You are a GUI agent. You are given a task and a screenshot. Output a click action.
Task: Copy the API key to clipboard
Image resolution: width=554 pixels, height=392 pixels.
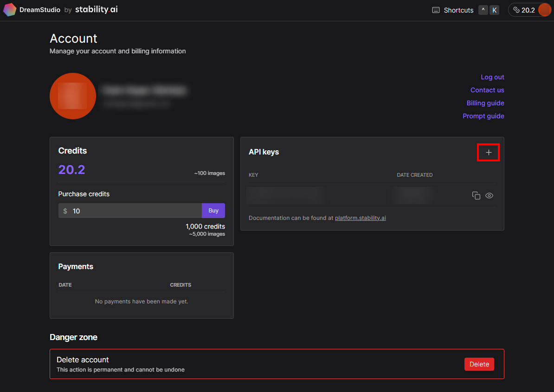point(476,196)
